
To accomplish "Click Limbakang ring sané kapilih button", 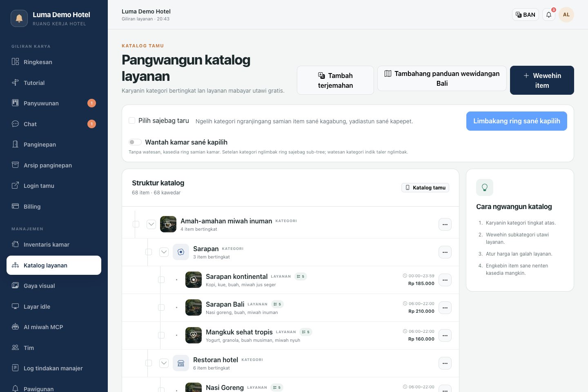I will click(517, 121).
